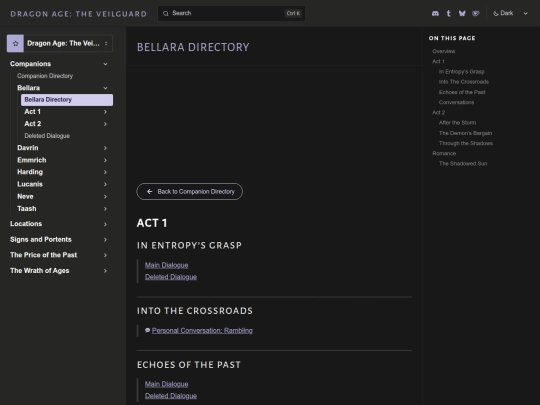The width and height of the screenshot is (540, 405).
Task: Click the Search input field
Action: pyautogui.click(x=231, y=13)
